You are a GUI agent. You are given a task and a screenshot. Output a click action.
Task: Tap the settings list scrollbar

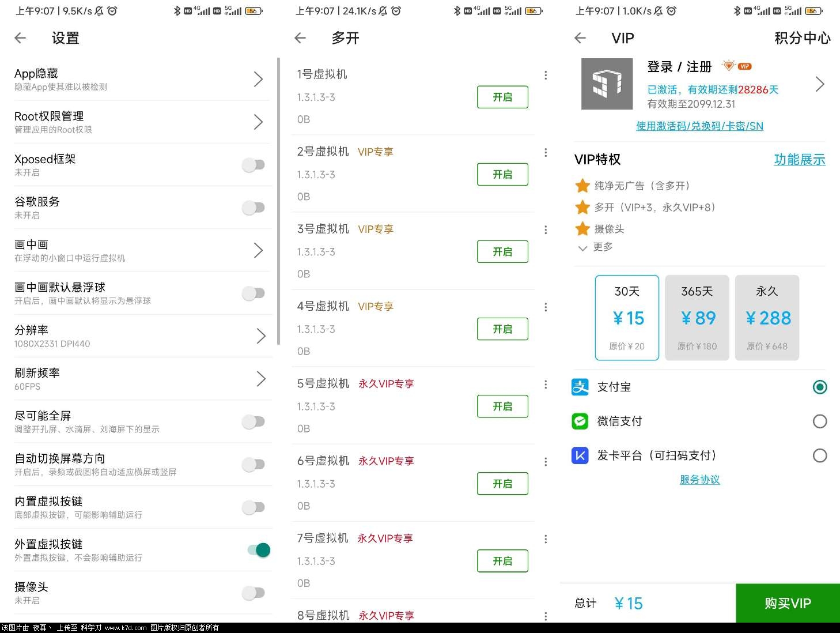[x=278, y=201]
